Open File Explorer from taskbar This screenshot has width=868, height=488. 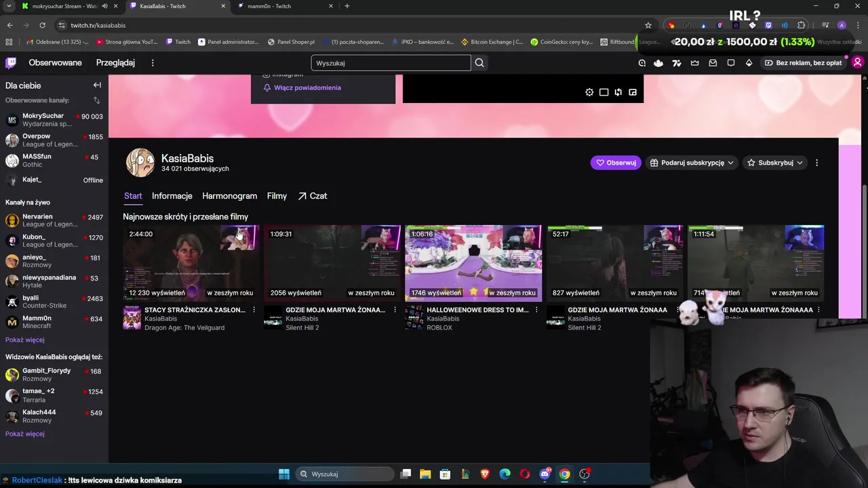[425, 474]
